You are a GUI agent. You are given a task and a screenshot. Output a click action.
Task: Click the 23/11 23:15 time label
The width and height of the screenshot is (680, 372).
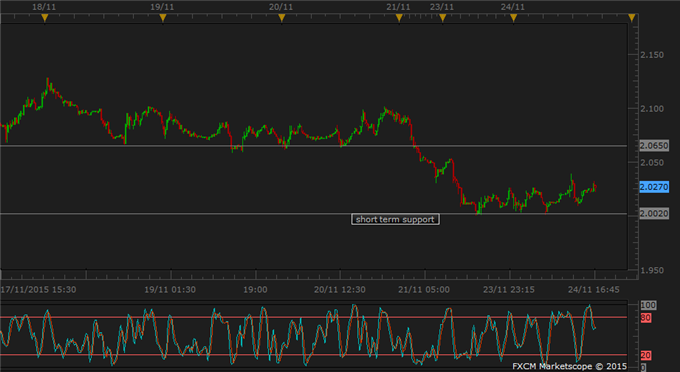point(509,290)
